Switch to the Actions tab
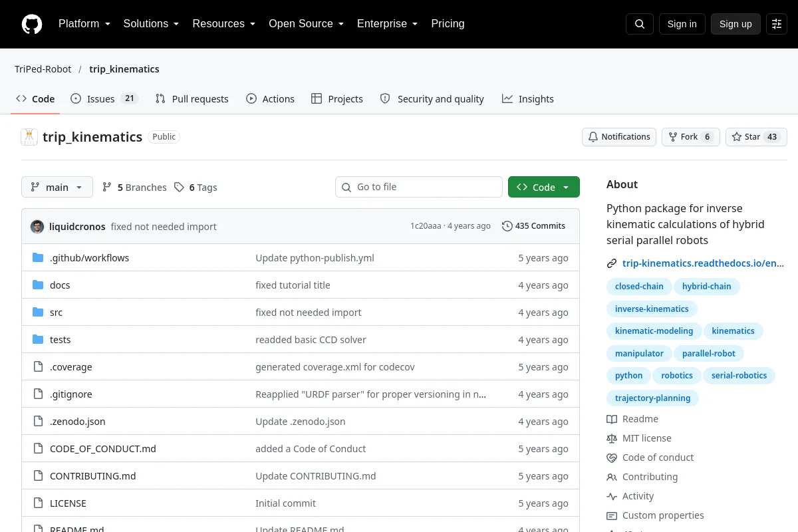This screenshot has width=798, height=532. point(270,98)
